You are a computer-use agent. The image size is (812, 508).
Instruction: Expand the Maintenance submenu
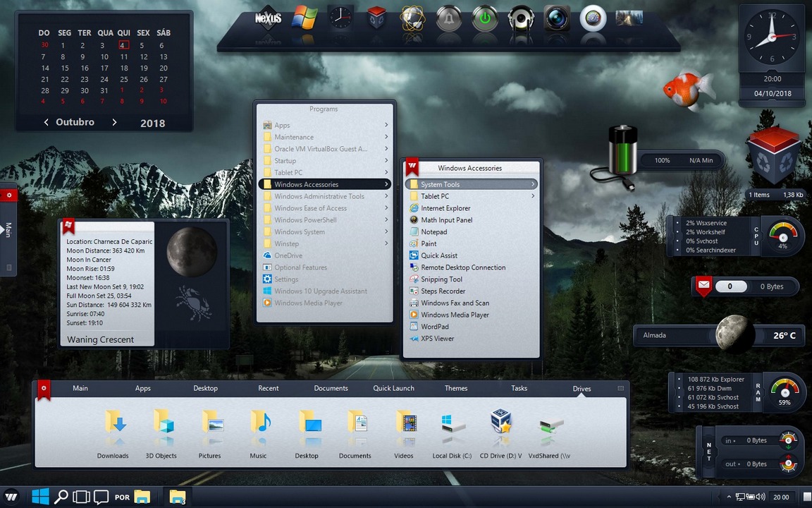(325, 137)
